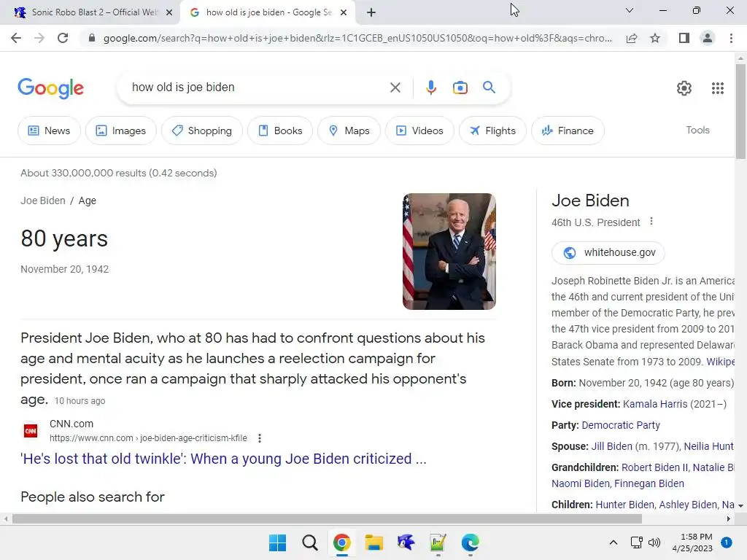This screenshot has height=560, width=747.
Task: Filter results by Finance
Action: tap(568, 131)
